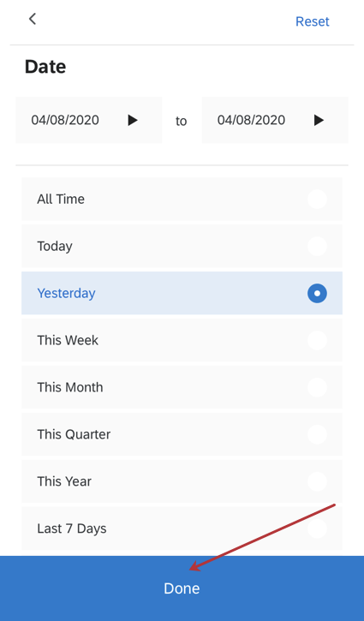Select the This Month radio button
This screenshot has height=621, width=364.
pyautogui.click(x=317, y=387)
